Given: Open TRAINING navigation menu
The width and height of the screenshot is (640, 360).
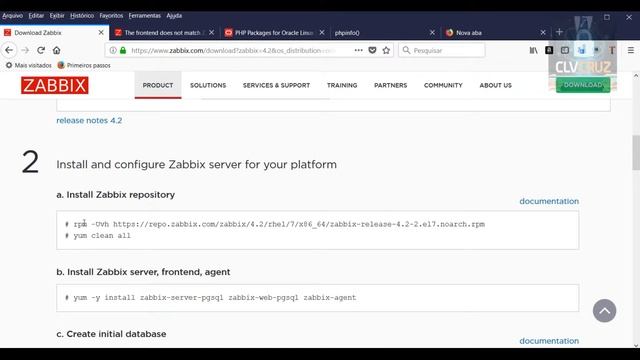Looking at the screenshot, I should pyautogui.click(x=342, y=85).
